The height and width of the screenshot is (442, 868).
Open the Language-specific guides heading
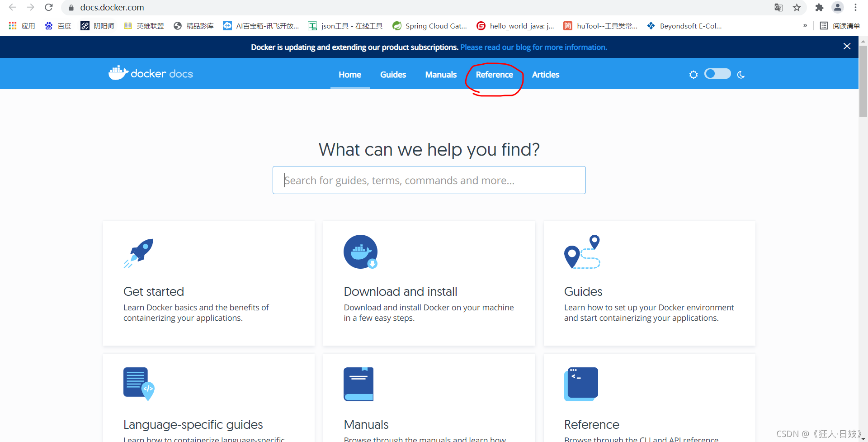193,424
